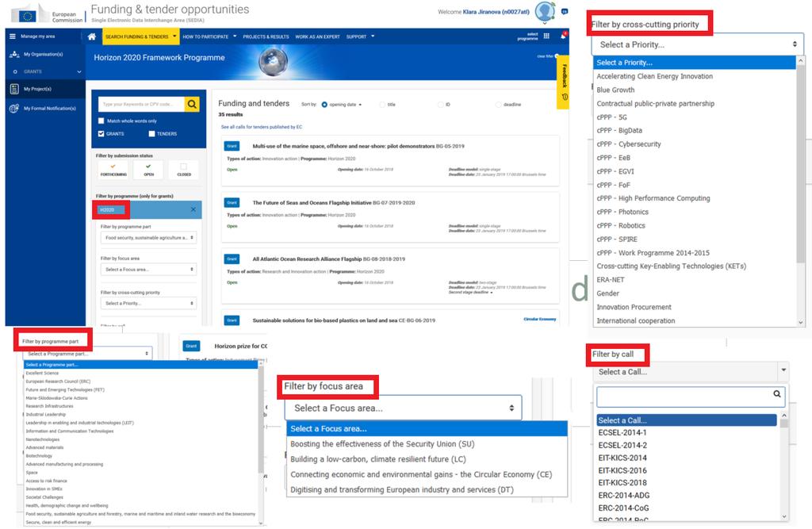Image resolution: width=812 pixels, height=529 pixels.
Task: Tick Match whole words only checkbox
Action: pyautogui.click(x=101, y=121)
